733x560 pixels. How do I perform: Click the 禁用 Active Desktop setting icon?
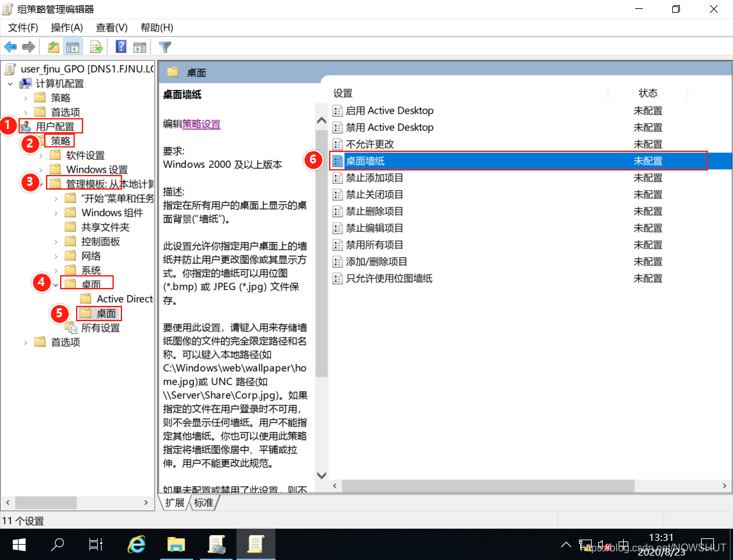click(x=337, y=128)
